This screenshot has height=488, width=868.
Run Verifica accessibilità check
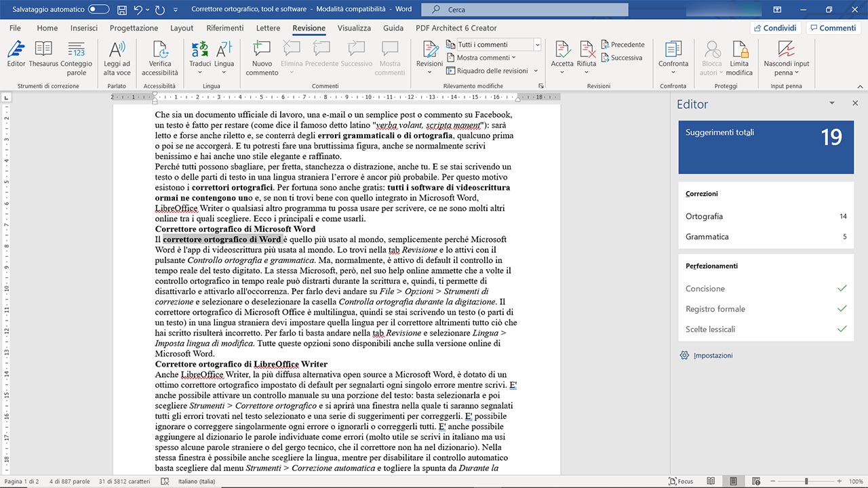pos(160,58)
